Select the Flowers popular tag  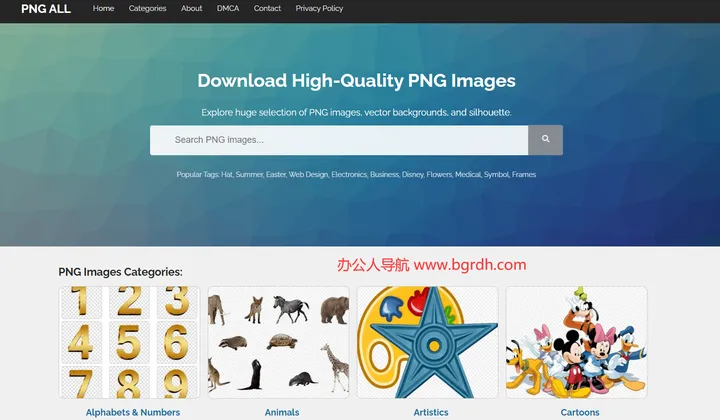[x=439, y=174]
